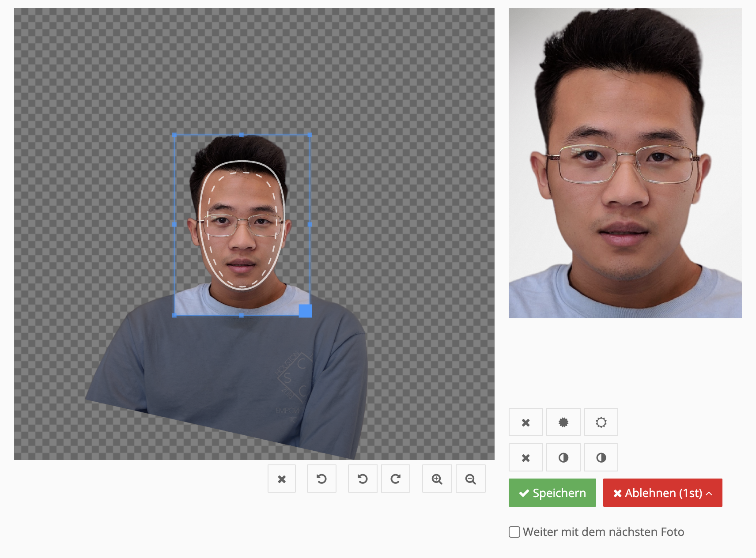Zoom in with the magnifier plus icon
The width and height of the screenshot is (756, 558).
point(437,479)
